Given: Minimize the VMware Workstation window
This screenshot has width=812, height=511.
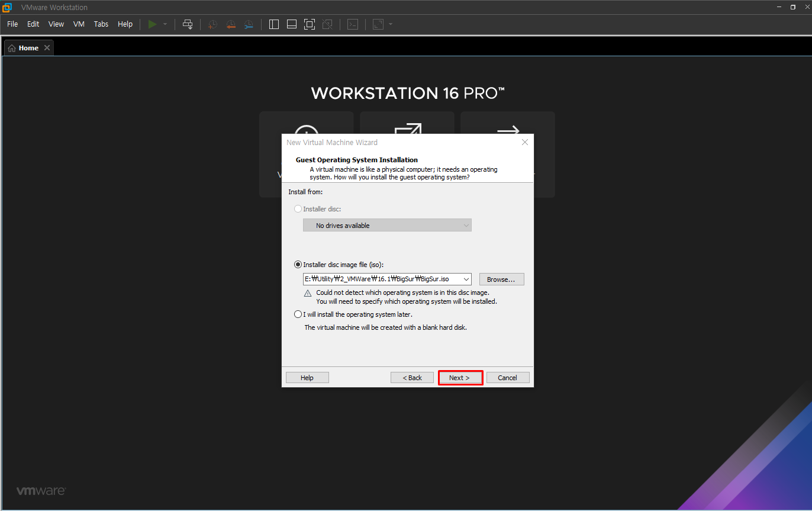Looking at the screenshot, I should [x=780, y=7].
